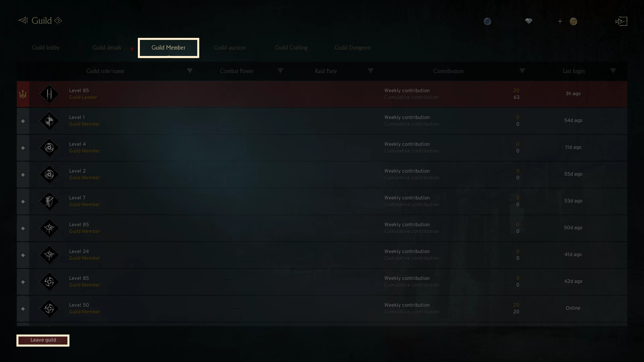This screenshot has width=644, height=362.
Task: Click the gold coin currency icon
Action: point(574,21)
